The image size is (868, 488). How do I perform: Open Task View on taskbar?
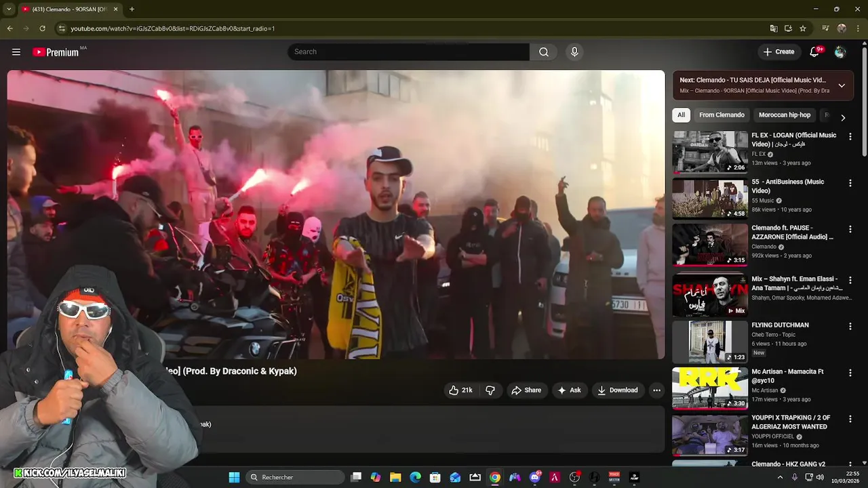point(356,477)
